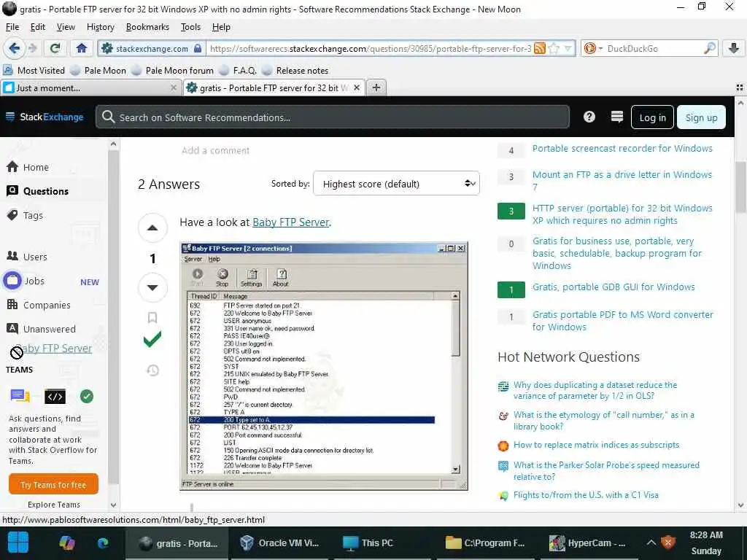Switch to the 'Just a moment...' tab
The image size is (747, 560).
coord(90,87)
